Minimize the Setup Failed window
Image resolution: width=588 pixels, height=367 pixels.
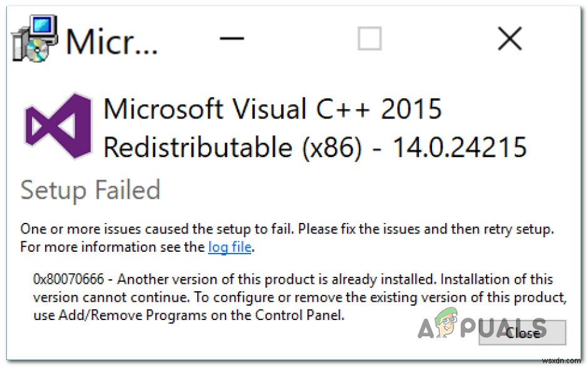click(232, 39)
